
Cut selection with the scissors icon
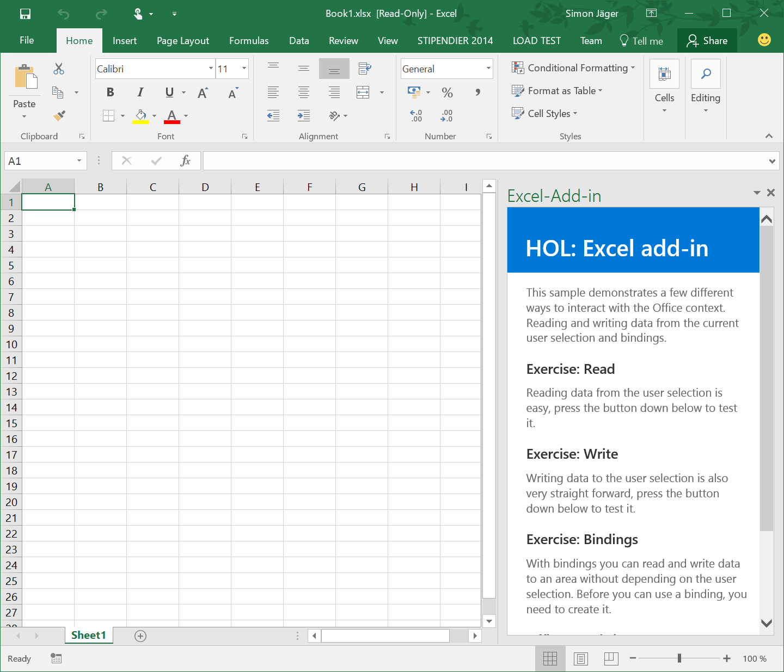coord(59,69)
